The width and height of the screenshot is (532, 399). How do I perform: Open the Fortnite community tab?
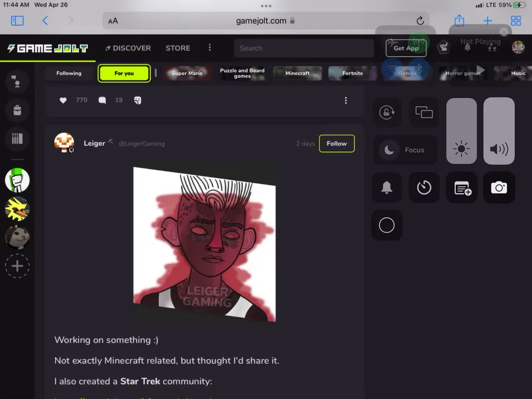pyautogui.click(x=352, y=73)
